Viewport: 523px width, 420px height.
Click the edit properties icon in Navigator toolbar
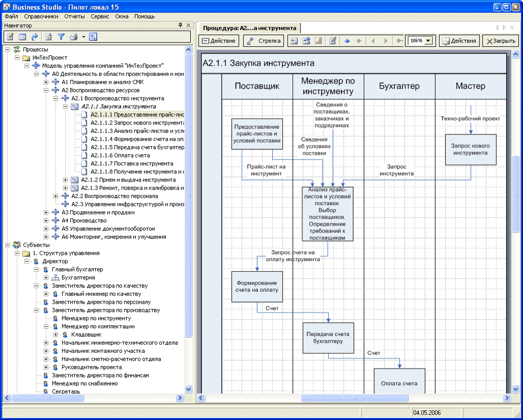[10, 37]
